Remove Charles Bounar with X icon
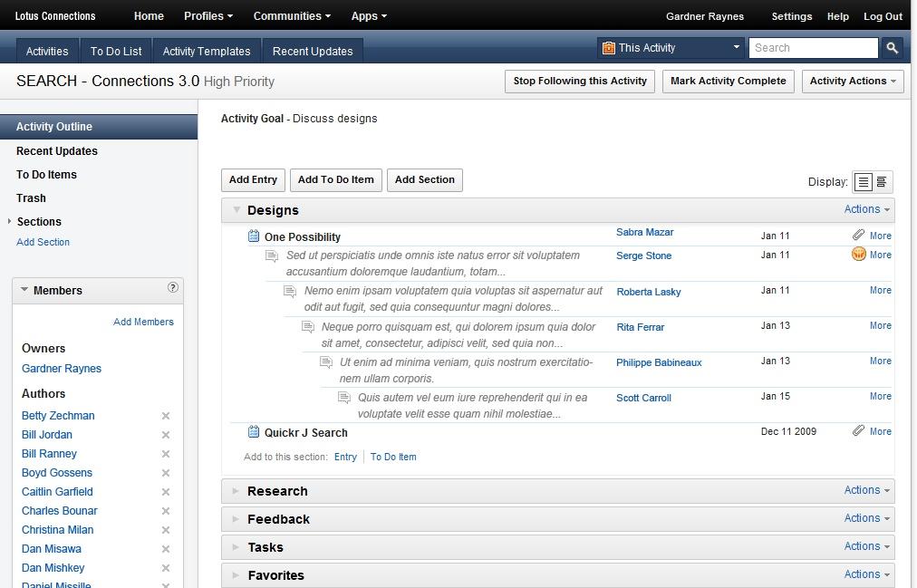The width and height of the screenshot is (917, 588). tap(166, 511)
